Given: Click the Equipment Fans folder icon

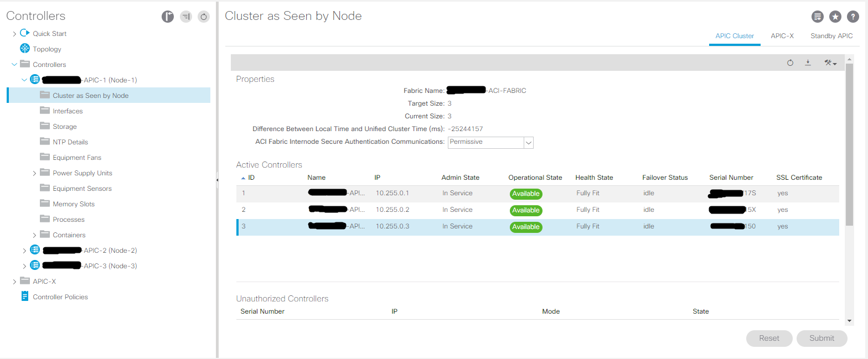Looking at the screenshot, I should [45, 157].
